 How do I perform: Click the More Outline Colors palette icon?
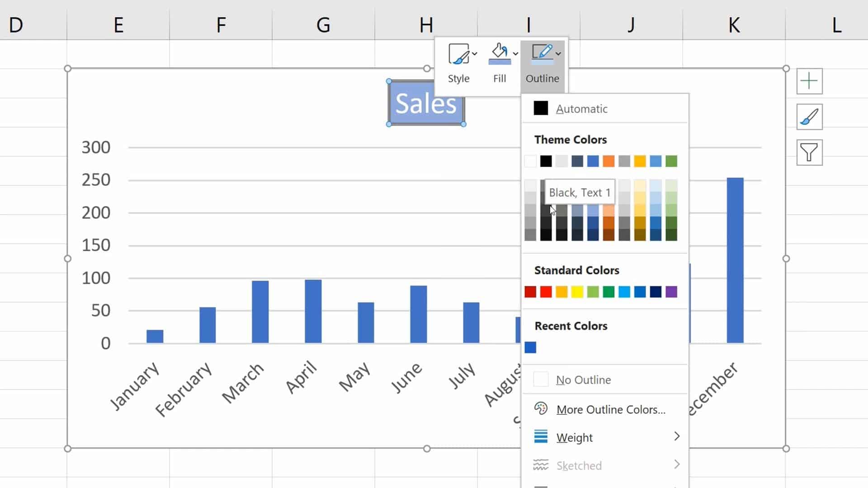pyautogui.click(x=541, y=408)
